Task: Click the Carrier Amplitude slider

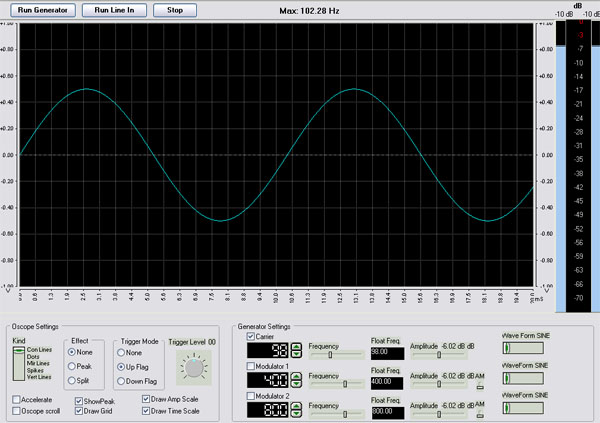Action: 439,355
